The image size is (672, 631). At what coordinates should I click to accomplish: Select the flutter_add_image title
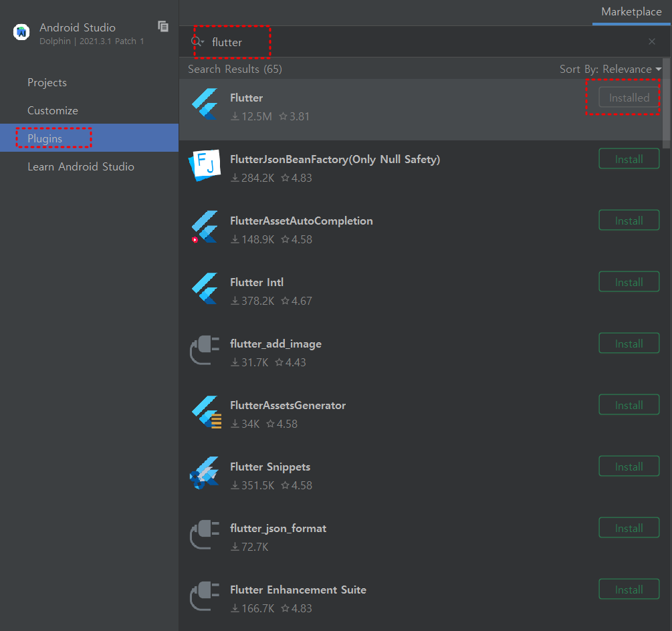(275, 344)
